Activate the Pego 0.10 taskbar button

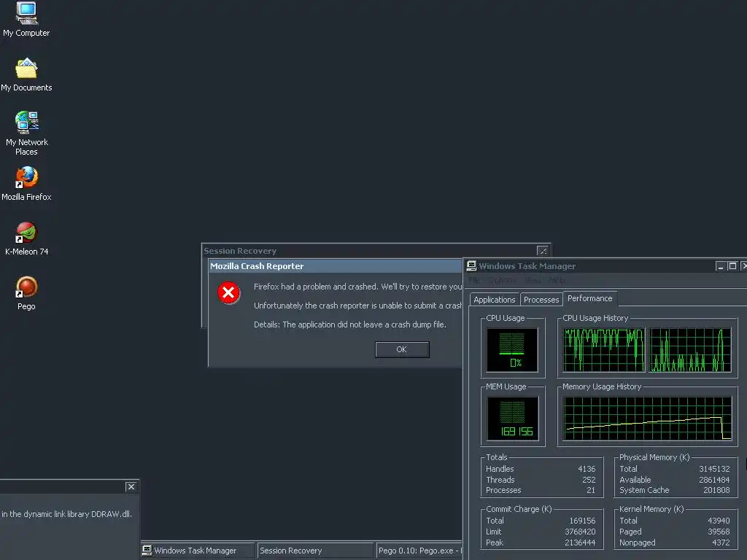click(419, 550)
